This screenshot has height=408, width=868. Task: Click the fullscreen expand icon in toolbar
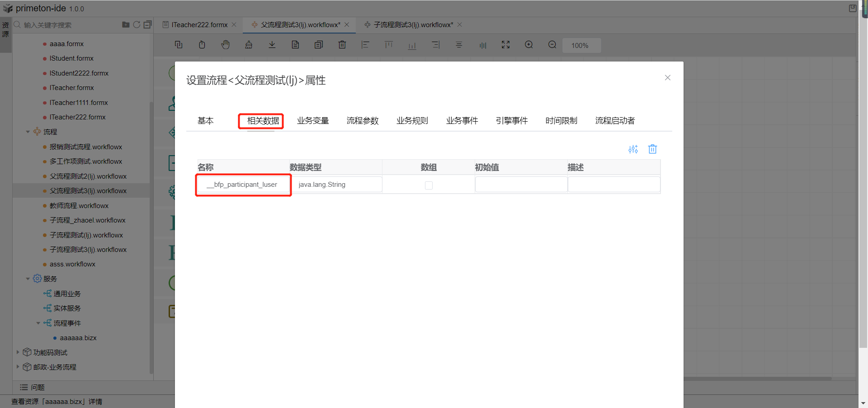click(x=505, y=45)
